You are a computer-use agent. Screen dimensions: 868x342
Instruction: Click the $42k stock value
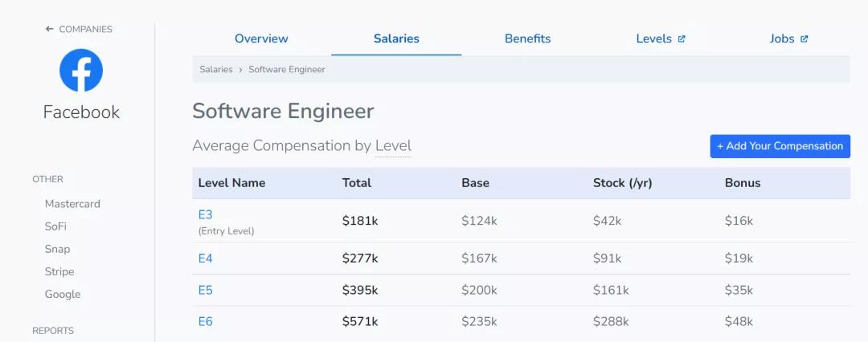(608, 221)
